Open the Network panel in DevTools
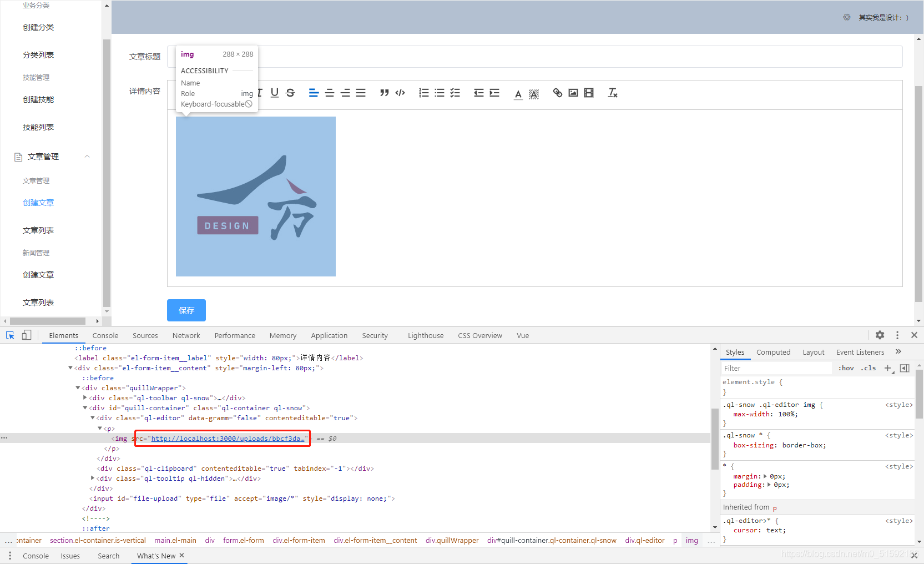 [185, 335]
